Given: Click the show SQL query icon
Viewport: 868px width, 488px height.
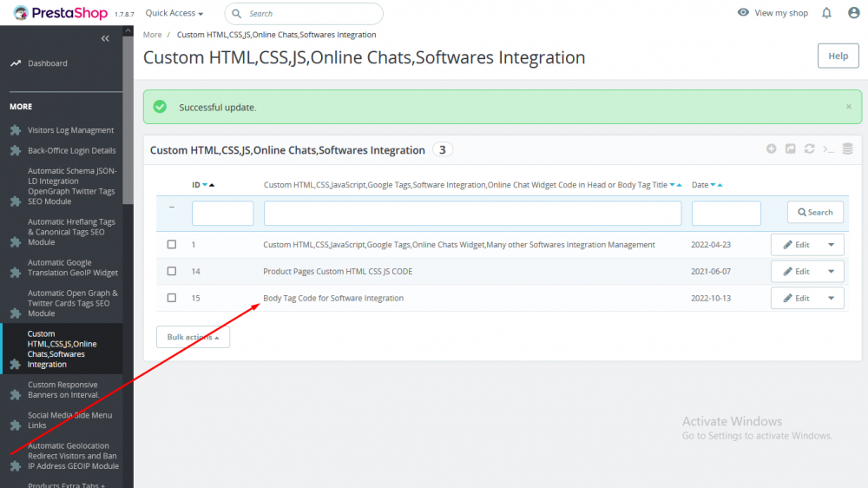Looking at the screenshot, I should click(828, 149).
